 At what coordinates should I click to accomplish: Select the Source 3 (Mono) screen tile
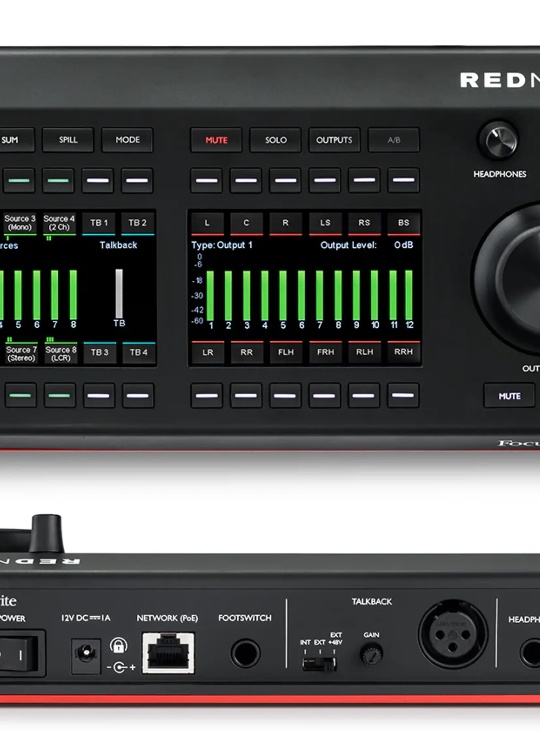20,223
